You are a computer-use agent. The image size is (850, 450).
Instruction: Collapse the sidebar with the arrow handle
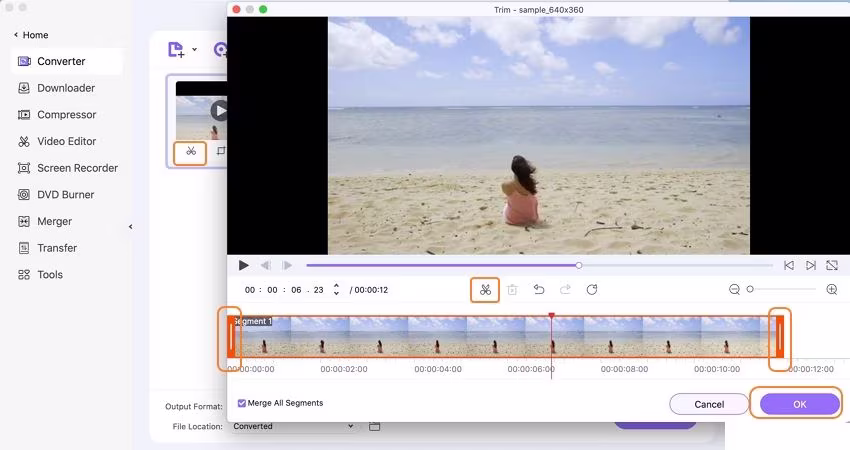pyautogui.click(x=130, y=227)
